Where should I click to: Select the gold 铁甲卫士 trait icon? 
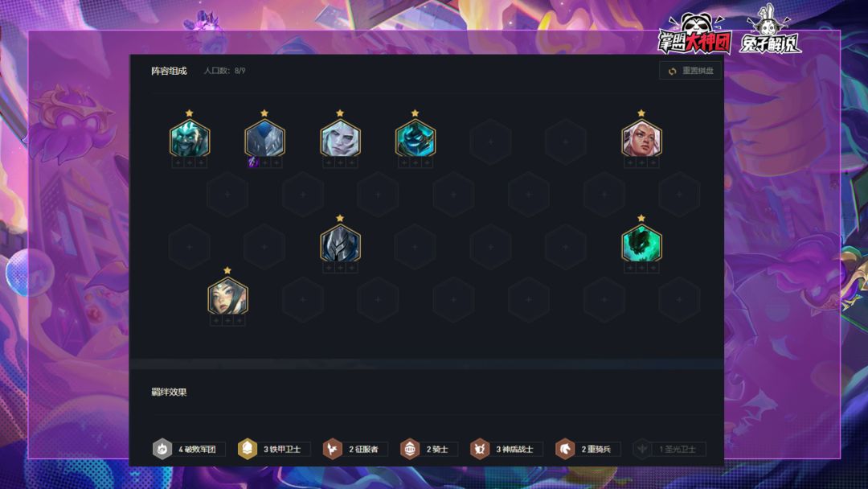tap(248, 449)
